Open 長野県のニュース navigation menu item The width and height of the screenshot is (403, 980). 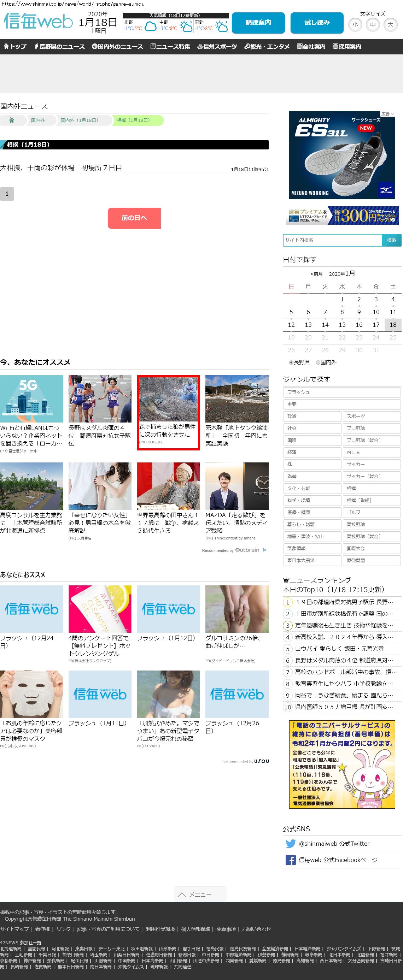(x=59, y=46)
